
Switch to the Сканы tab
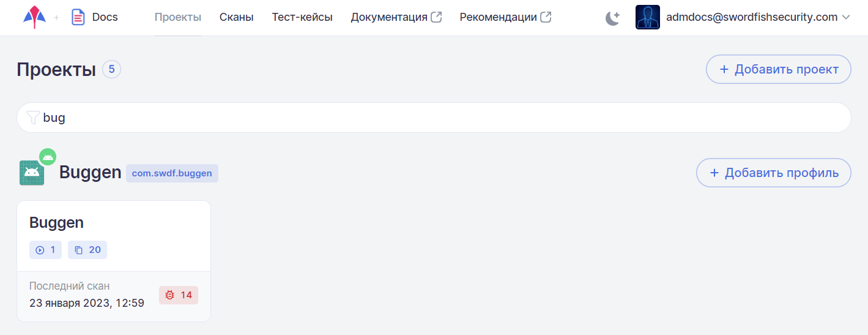[x=236, y=17]
